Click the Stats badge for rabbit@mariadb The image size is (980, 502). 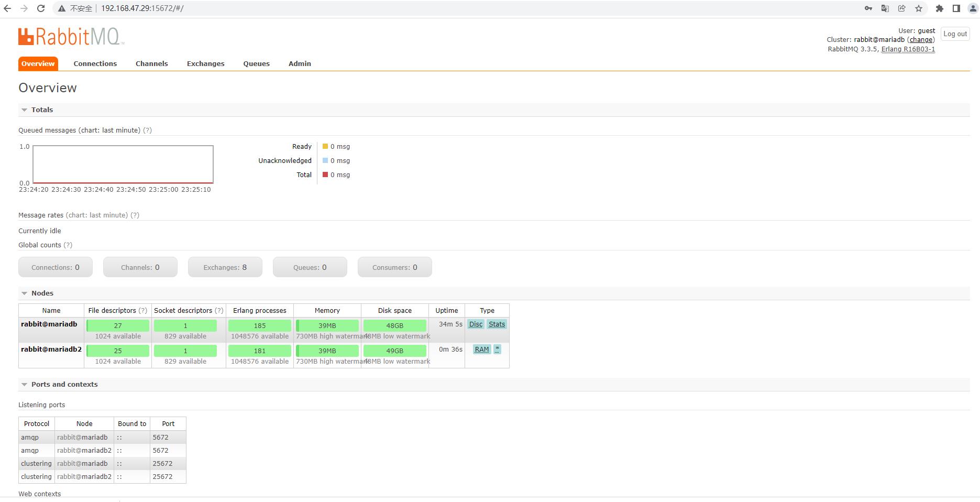click(497, 324)
